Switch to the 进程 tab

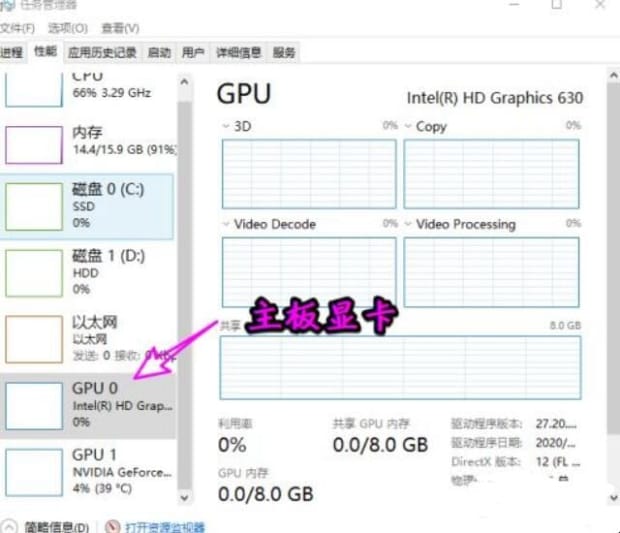point(12,52)
